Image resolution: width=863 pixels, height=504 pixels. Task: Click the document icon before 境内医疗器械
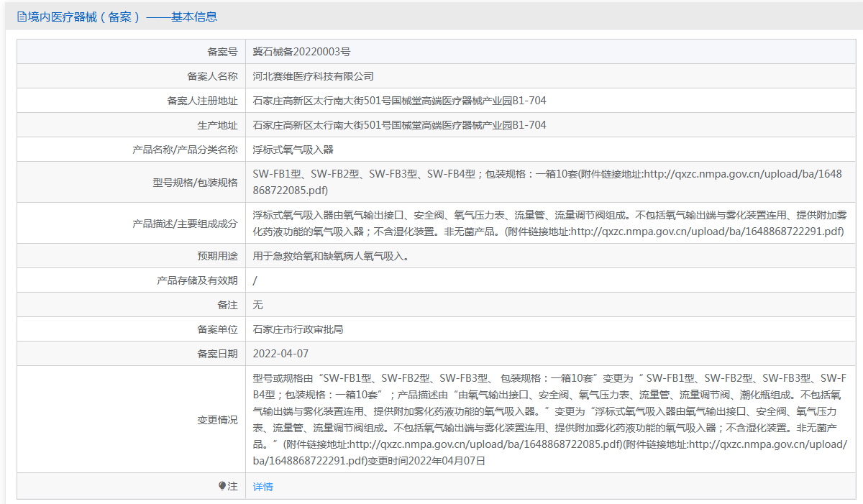[x=22, y=17]
